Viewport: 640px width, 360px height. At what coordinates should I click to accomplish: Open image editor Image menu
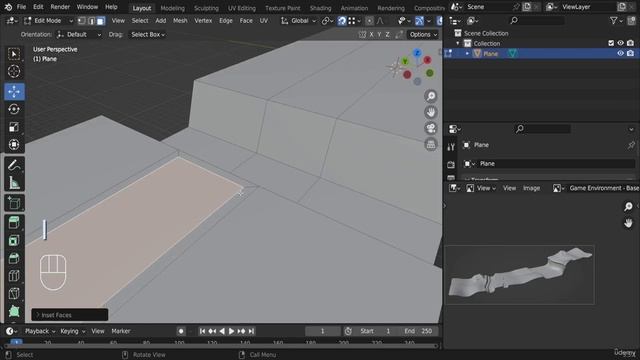click(x=531, y=188)
